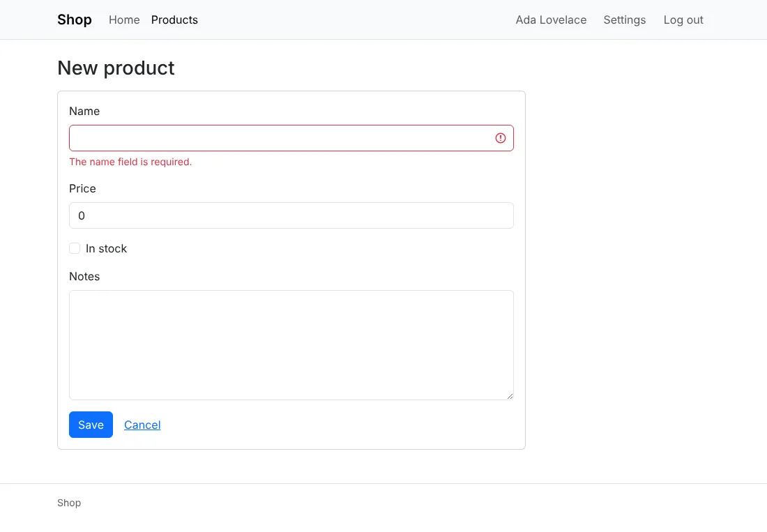This screenshot has width=767, height=532.
Task: Open Settings in the top navigation
Action: pyautogui.click(x=625, y=20)
